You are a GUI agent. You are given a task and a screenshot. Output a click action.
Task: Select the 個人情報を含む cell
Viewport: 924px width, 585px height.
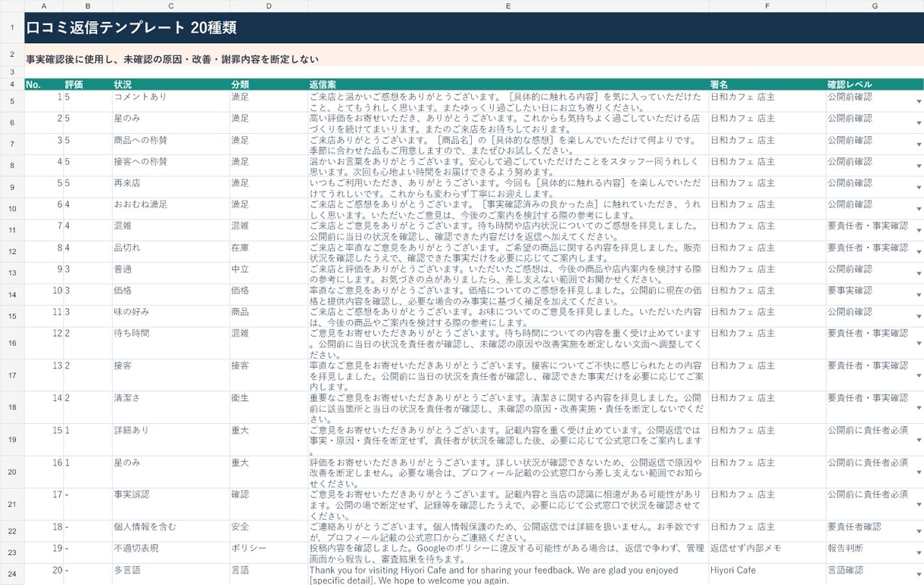click(171, 531)
